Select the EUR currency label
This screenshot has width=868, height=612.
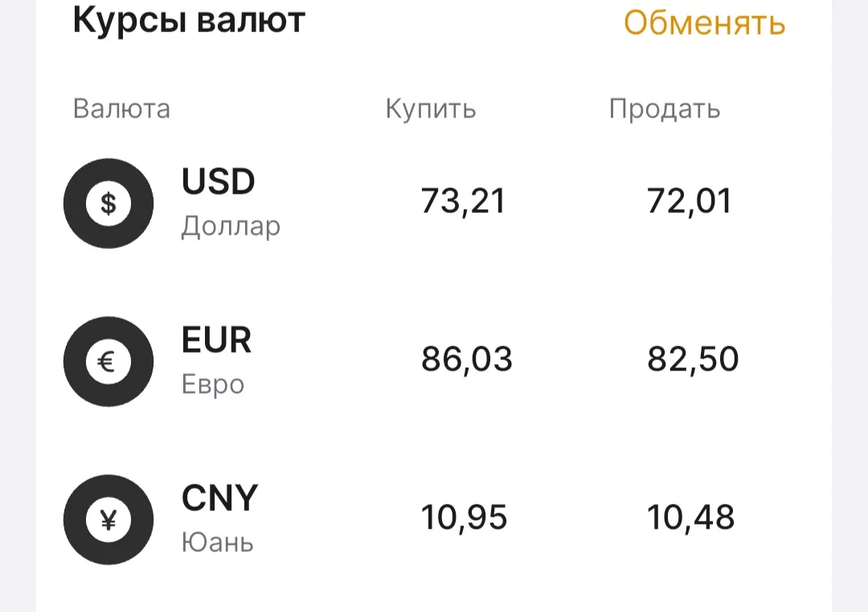(x=216, y=340)
